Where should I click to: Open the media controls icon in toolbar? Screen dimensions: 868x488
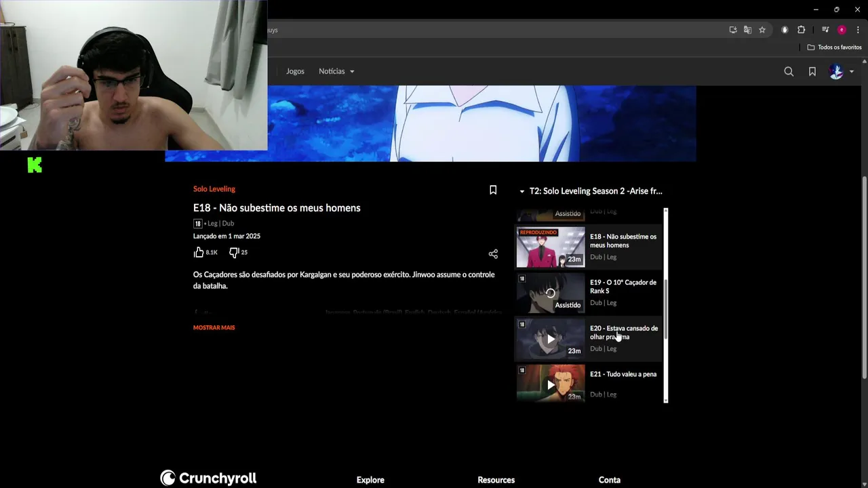825,30
